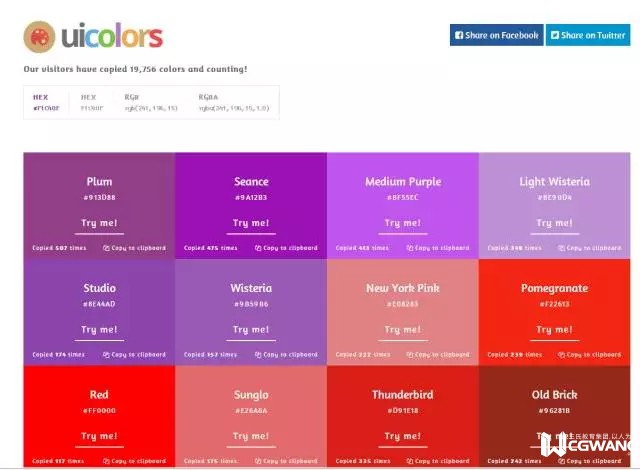Viewport: 640px width, 470px height.
Task: Copy Studio color to clipboard
Action: (107, 354)
